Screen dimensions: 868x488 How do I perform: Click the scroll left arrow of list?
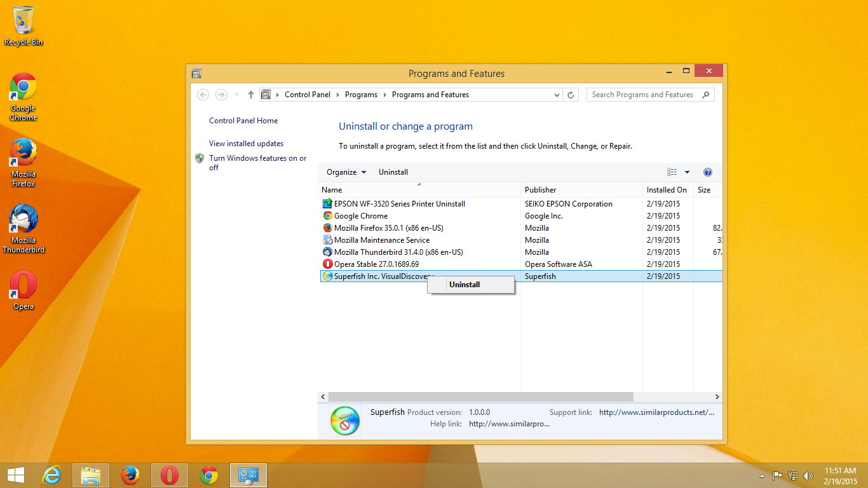pyautogui.click(x=323, y=396)
